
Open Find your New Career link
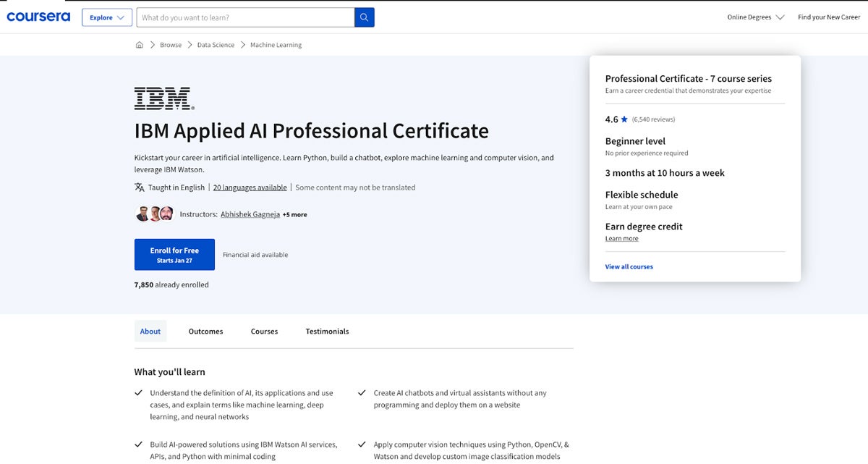[829, 17]
